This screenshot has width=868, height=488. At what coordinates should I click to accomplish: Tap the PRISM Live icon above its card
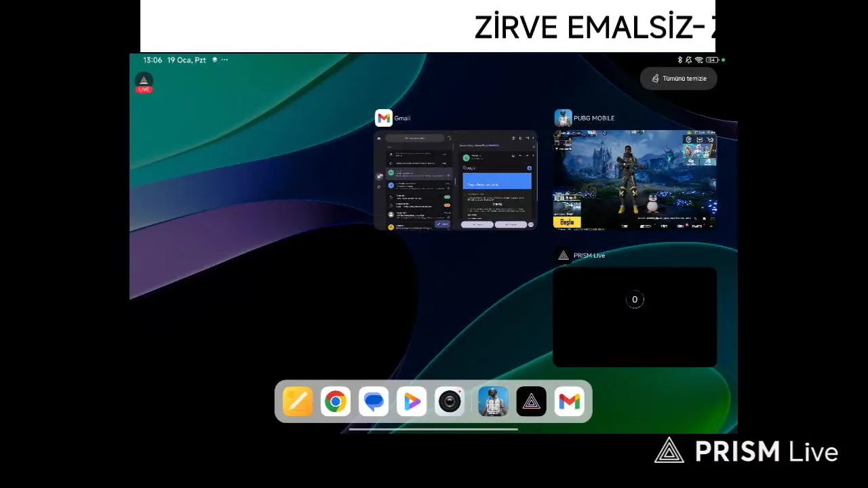[563, 256]
